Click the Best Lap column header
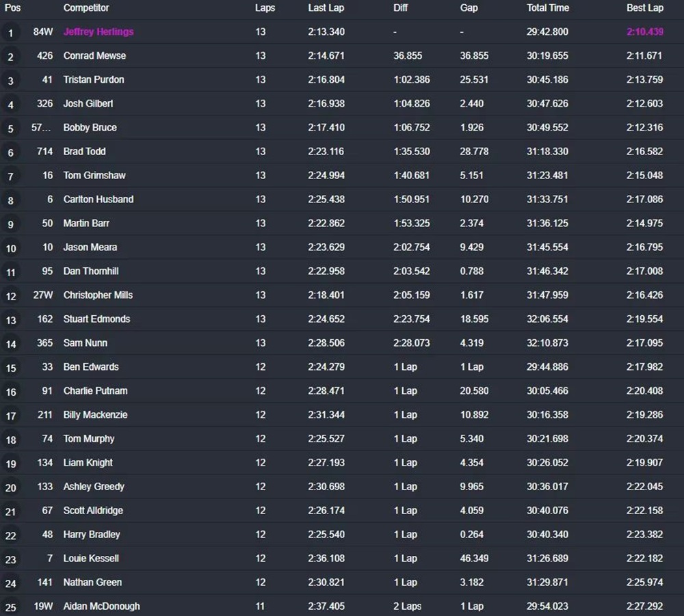The image size is (684, 616). [x=644, y=8]
